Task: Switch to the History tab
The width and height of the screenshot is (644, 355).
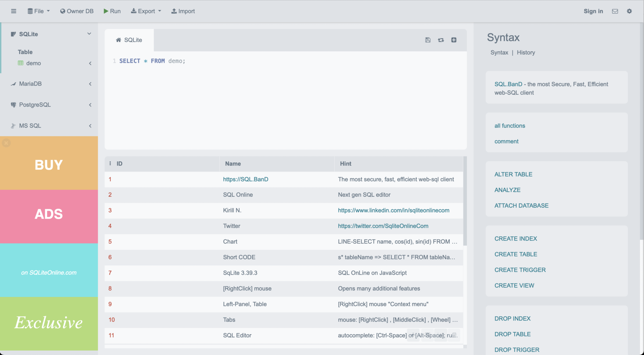Action: tap(526, 52)
